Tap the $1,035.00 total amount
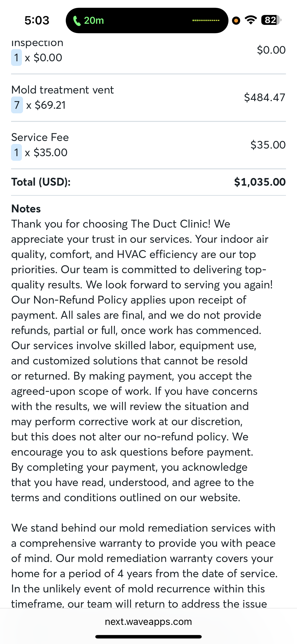 click(x=260, y=182)
